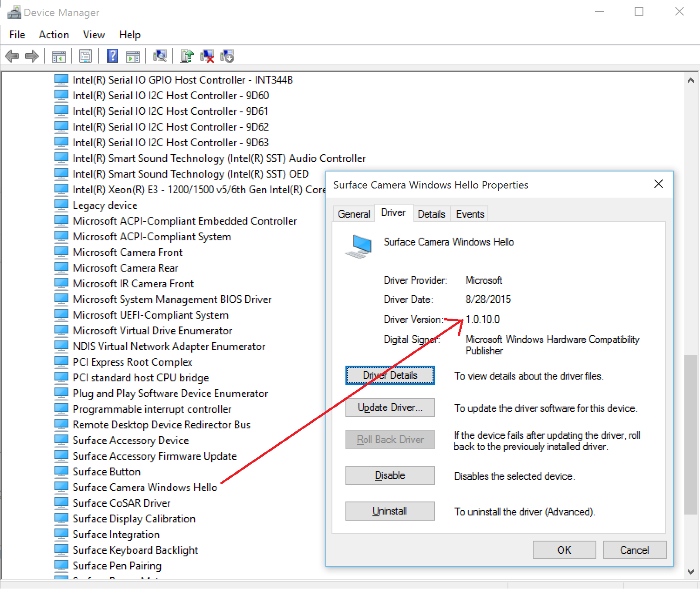Click icon beside Remote Desktop Device Redirector Bus
This screenshot has height=589, width=700.
(x=61, y=424)
